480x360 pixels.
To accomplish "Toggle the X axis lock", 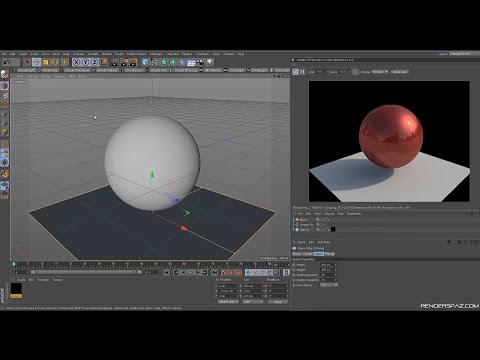I will tap(77, 62).
